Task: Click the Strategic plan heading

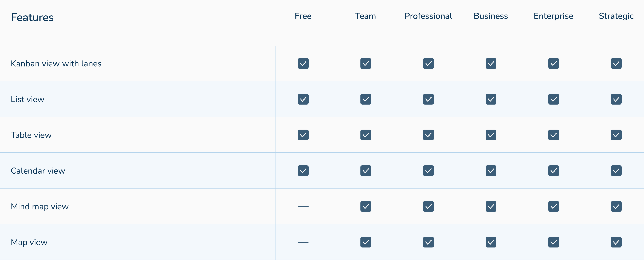Action: (x=616, y=16)
